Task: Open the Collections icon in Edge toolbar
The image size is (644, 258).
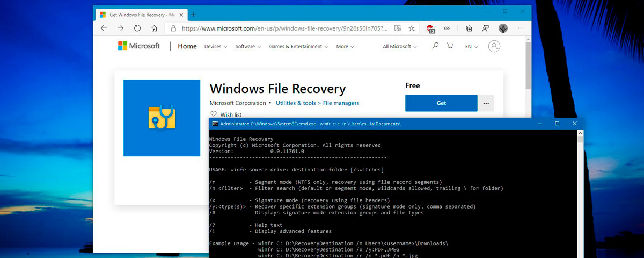Action: pos(469,28)
